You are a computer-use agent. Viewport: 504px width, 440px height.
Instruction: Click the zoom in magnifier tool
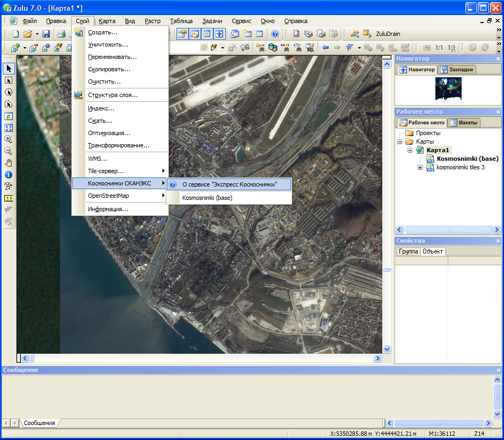(x=9, y=139)
